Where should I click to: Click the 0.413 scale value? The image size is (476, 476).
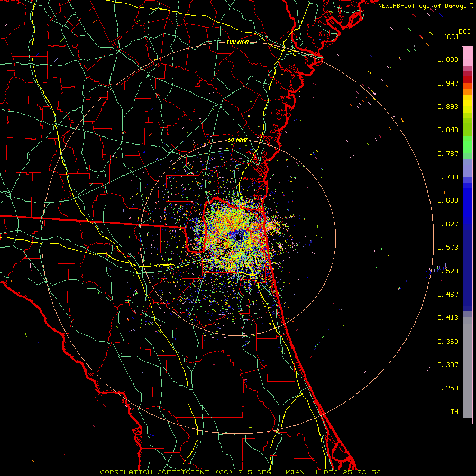(x=448, y=318)
